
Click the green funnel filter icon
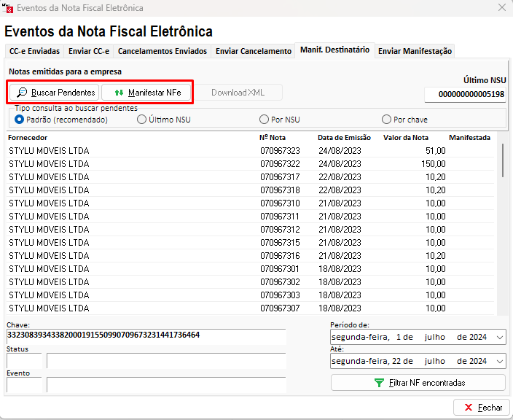(x=379, y=382)
